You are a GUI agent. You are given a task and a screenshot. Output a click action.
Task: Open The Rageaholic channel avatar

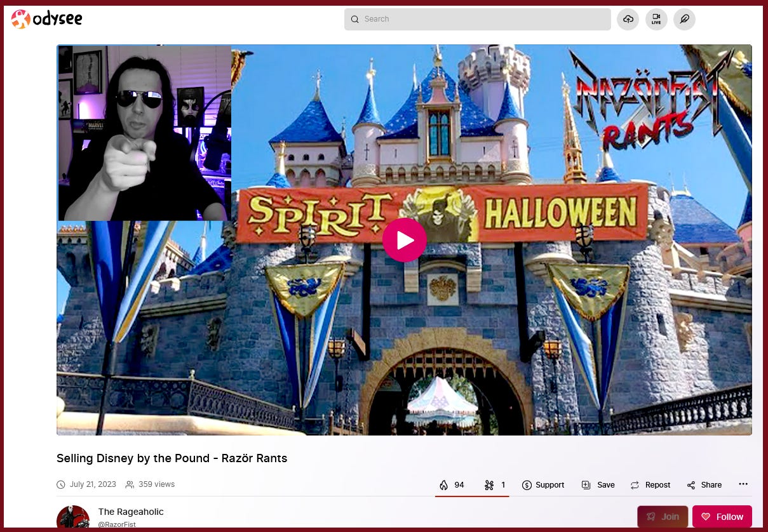click(x=73, y=518)
